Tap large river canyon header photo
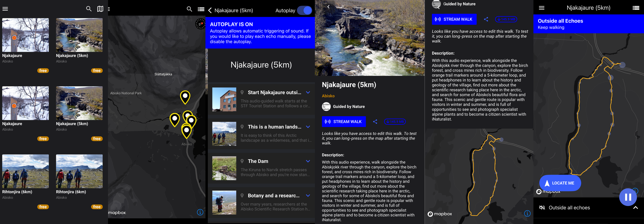 point(370,38)
